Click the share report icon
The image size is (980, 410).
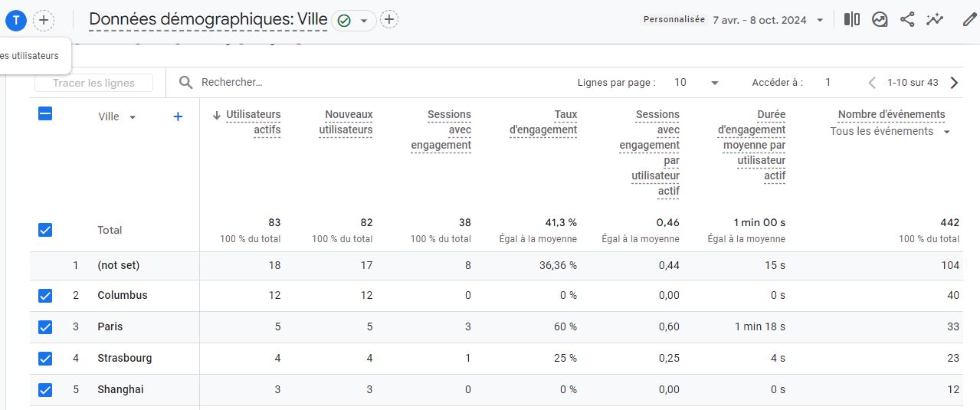tap(907, 20)
